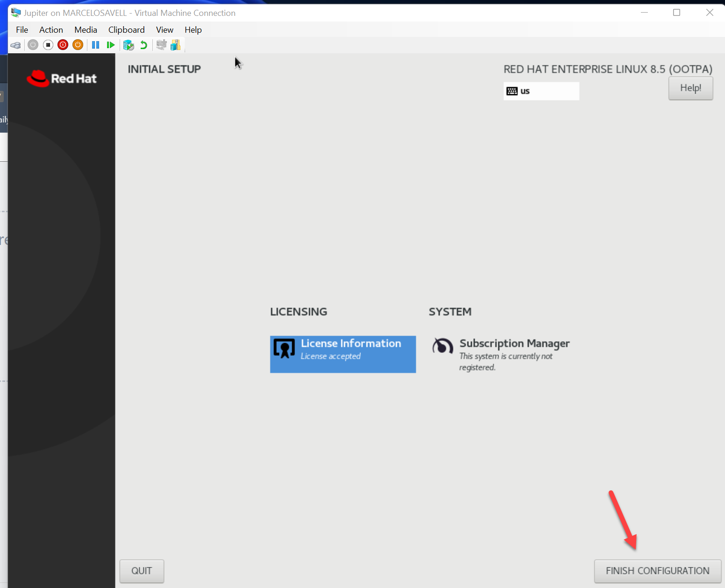The image size is (725, 588).
Task: Pause the virtual machine
Action: (95, 45)
